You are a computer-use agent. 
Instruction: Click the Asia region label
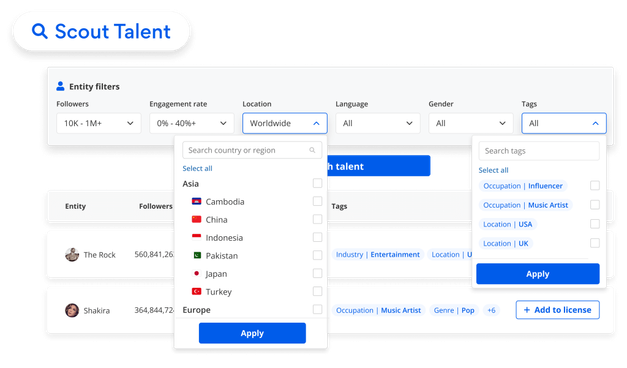click(190, 184)
